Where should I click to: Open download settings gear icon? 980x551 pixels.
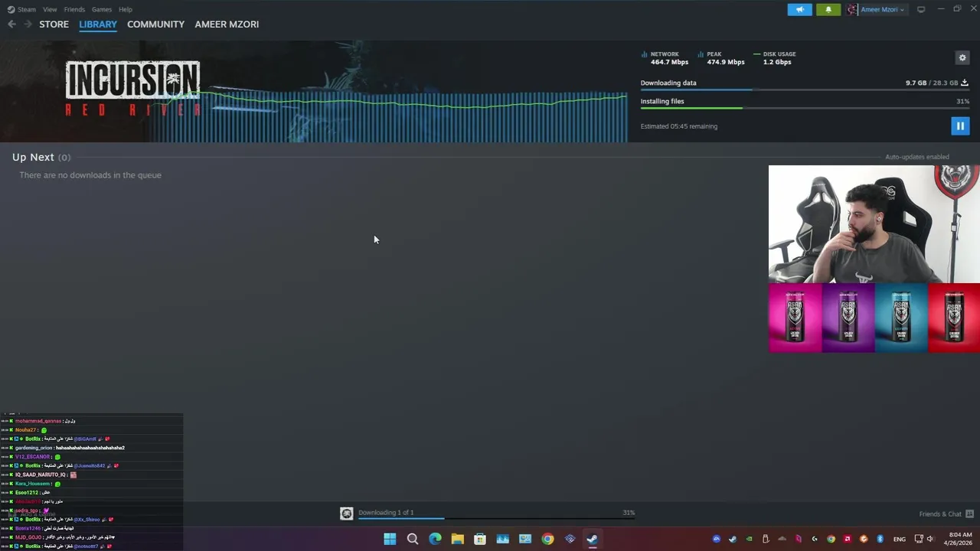tap(962, 58)
